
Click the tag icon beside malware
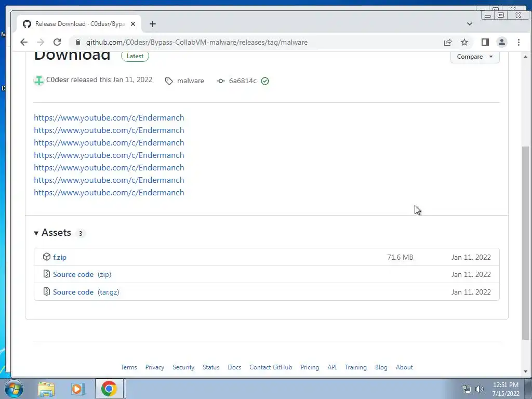(169, 81)
